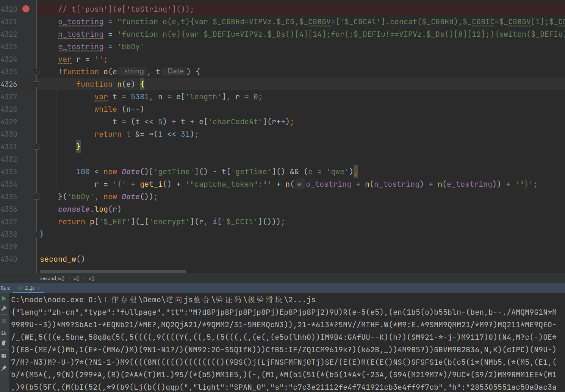Open run configuration settings wrench icon

(4, 309)
